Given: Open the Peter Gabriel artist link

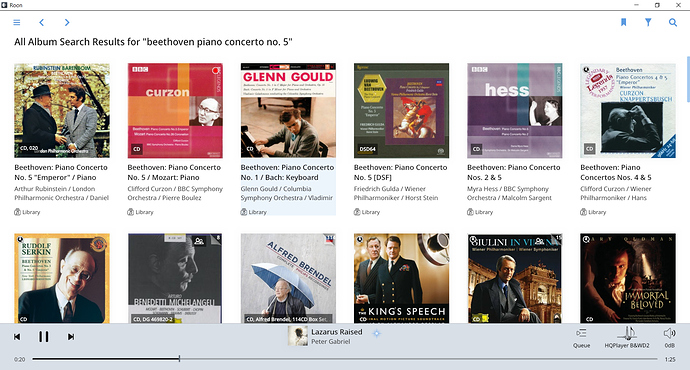Looking at the screenshot, I should (330, 341).
